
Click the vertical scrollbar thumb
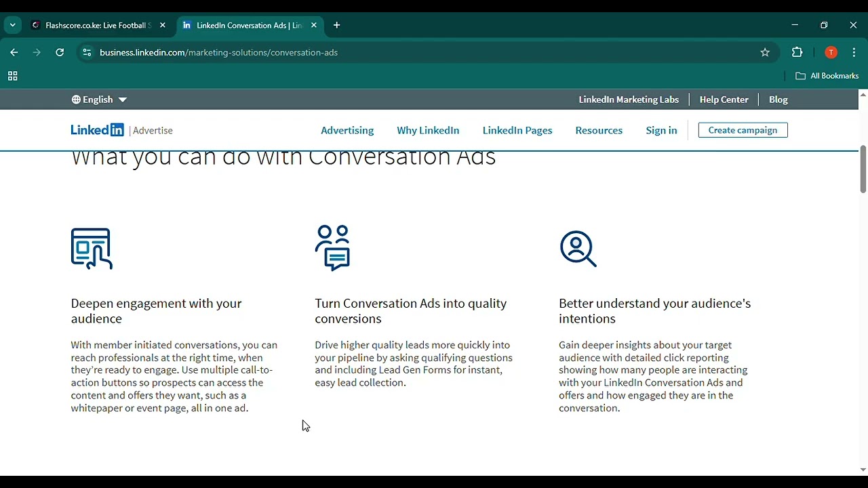(x=863, y=169)
